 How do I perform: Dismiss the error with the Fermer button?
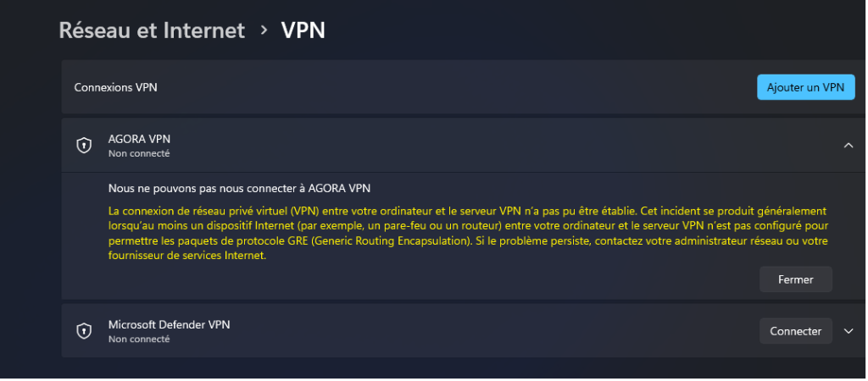[x=795, y=279]
